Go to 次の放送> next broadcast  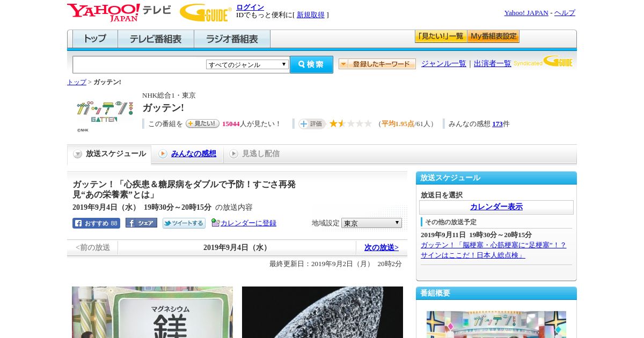click(x=382, y=247)
